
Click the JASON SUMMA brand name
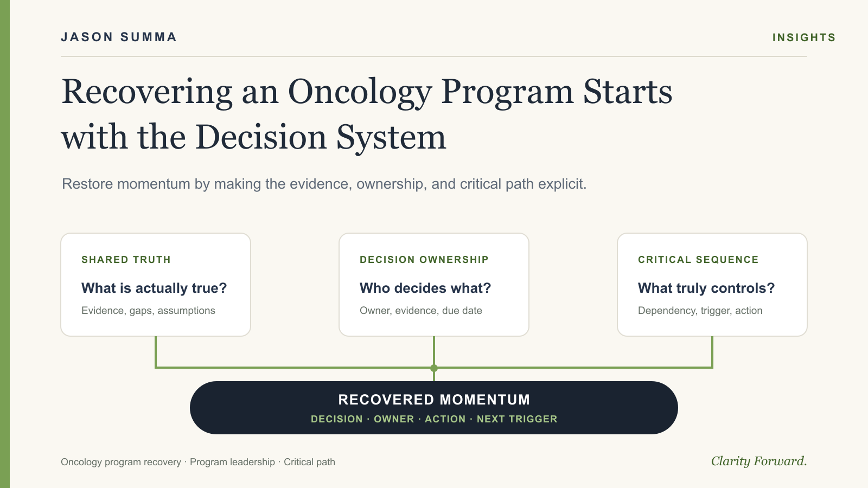tap(119, 37)
